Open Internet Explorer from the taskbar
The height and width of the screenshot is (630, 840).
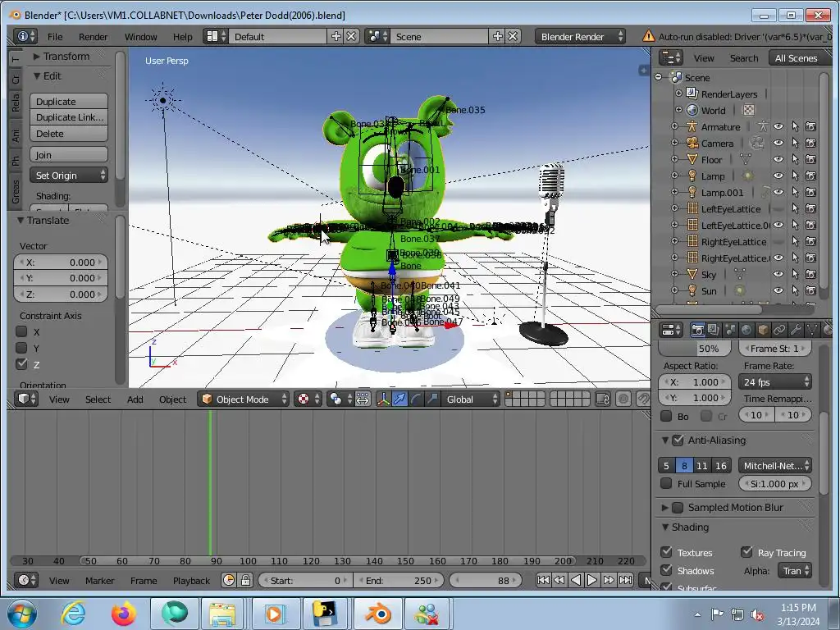pos(73,614)
